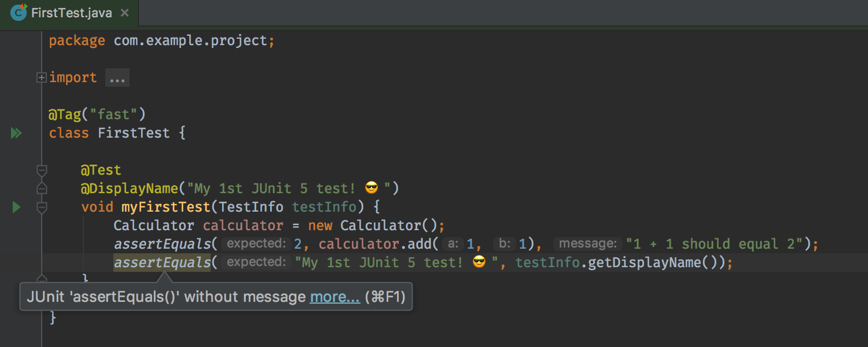This screenshot has width=868, height=347.
Task: Click the highlighted assertEquals call
Action: (x=162, y=263)
